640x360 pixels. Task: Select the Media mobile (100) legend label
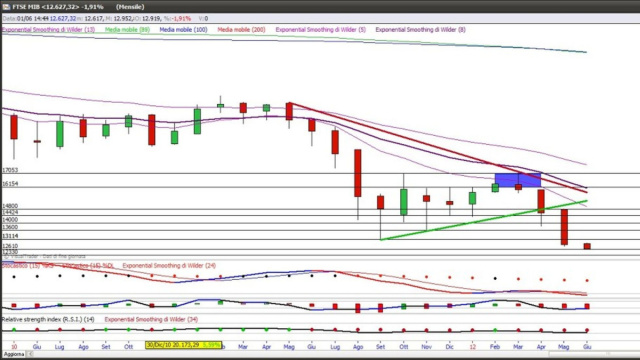click(183, 29)
